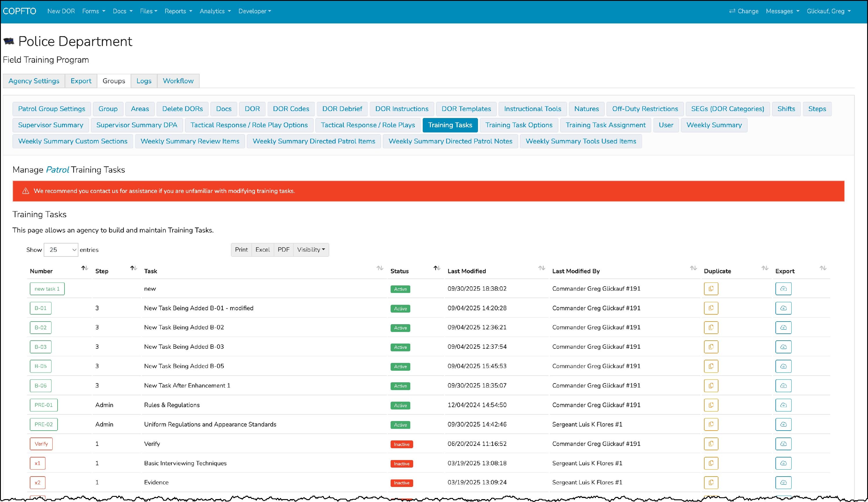Duplicate the Verify training task
Image resolution: width=868 pixels, height=502 pixels.
pyautogui.click(x=711, y=444)
